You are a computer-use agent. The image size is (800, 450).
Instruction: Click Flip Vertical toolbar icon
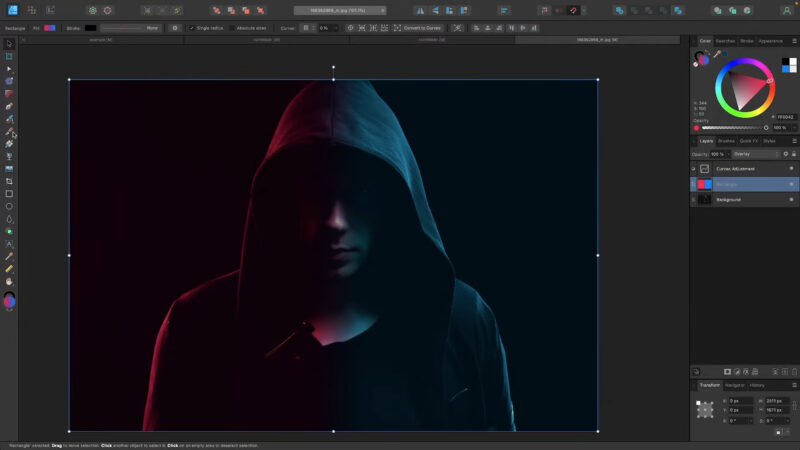(435, 10)
